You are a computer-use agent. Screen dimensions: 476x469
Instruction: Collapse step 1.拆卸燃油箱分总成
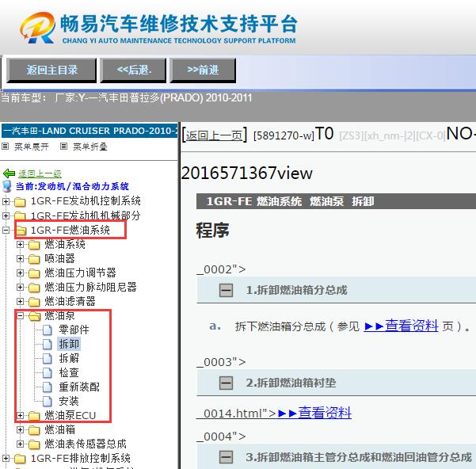[x=227, y=290]
